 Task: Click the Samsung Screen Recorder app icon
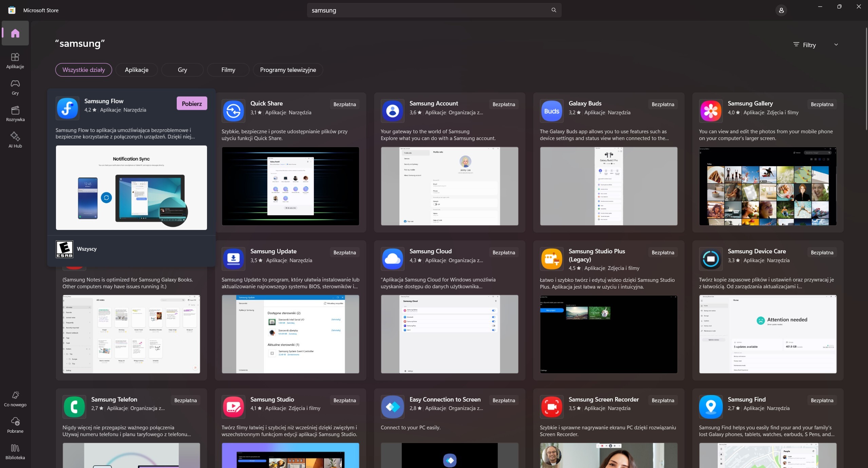tap(552, 407)
